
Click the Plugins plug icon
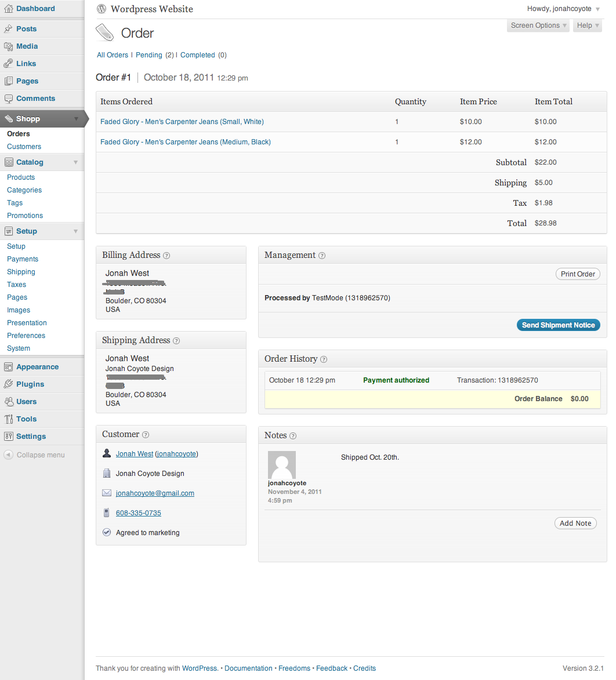pos(8,384)
